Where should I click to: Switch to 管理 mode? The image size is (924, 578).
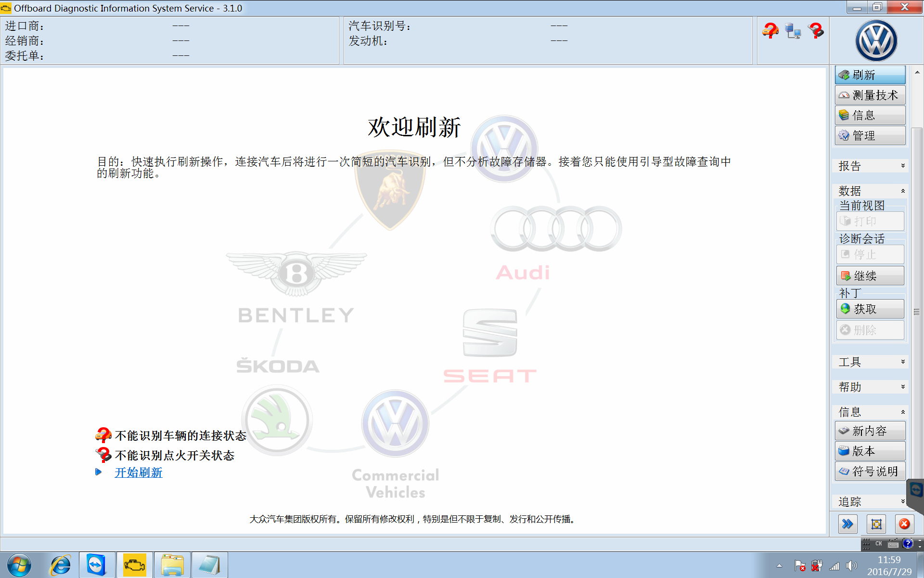point(870,135)
